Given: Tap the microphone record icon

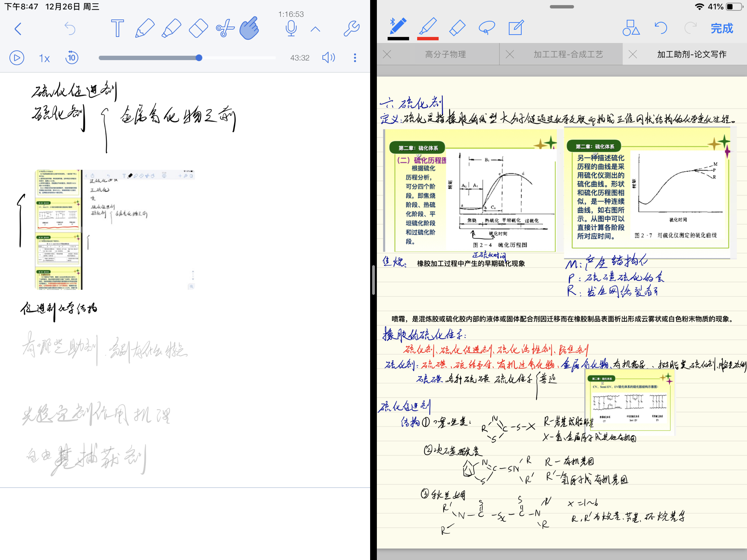Looking at the screenshot, I should tap(291, 28).
